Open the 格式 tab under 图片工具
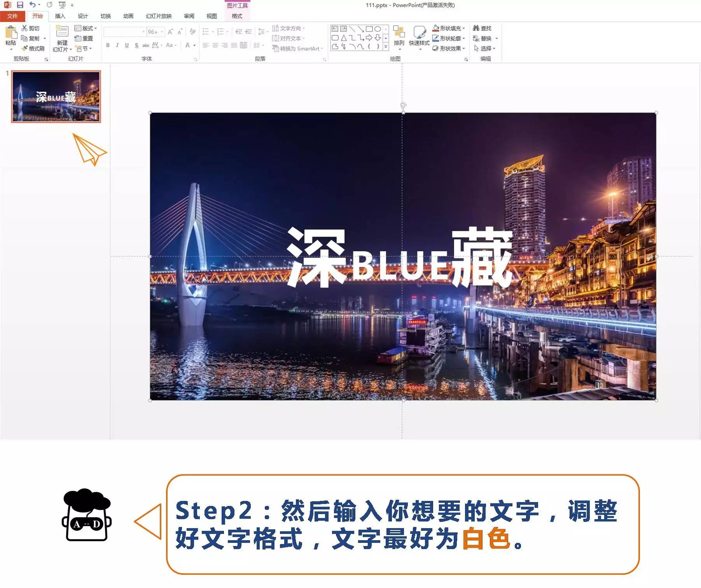This screenshot has width=701, height=588. [237, 16]
